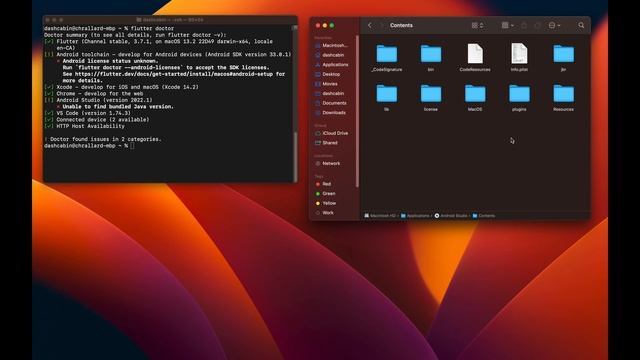The height and width of the screenshot is (360, 640).
Task: Click the Edit Tags toolbar icon
Action: (x=538, y=25)
